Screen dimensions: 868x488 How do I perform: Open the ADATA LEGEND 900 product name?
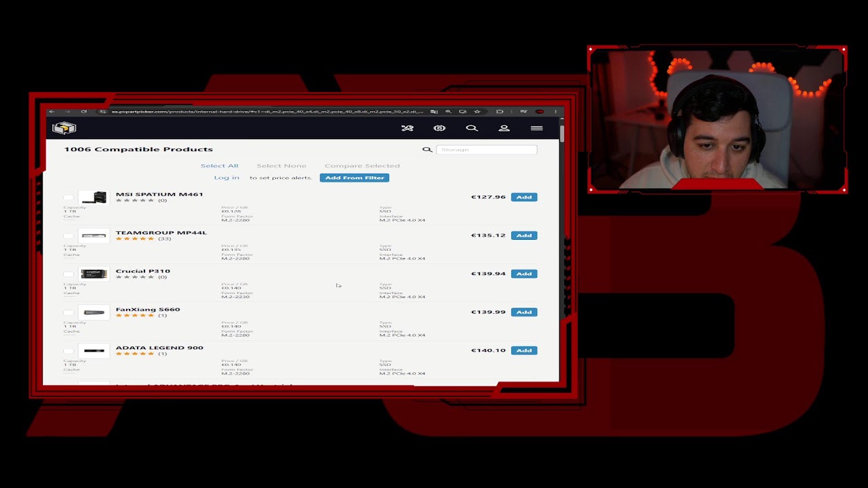tap(159, 348)
